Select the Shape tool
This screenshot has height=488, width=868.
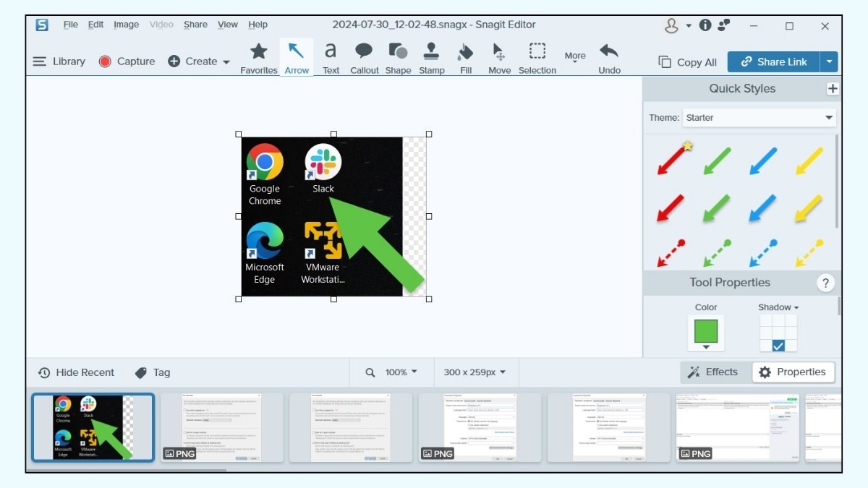pos(398,58)
